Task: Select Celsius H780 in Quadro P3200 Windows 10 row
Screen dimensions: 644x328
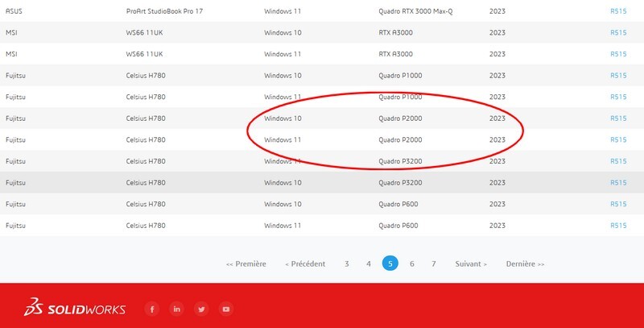Action: coord(146,182)
